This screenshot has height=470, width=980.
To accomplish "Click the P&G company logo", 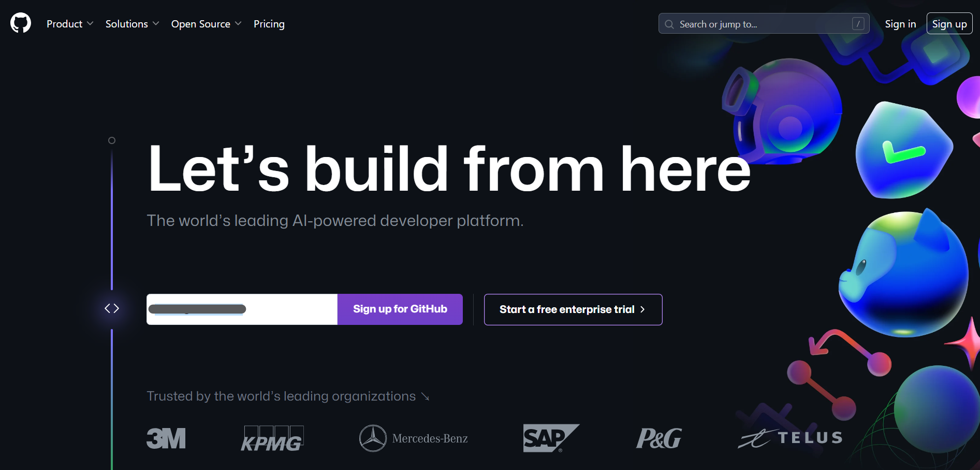I will [659, 438].
